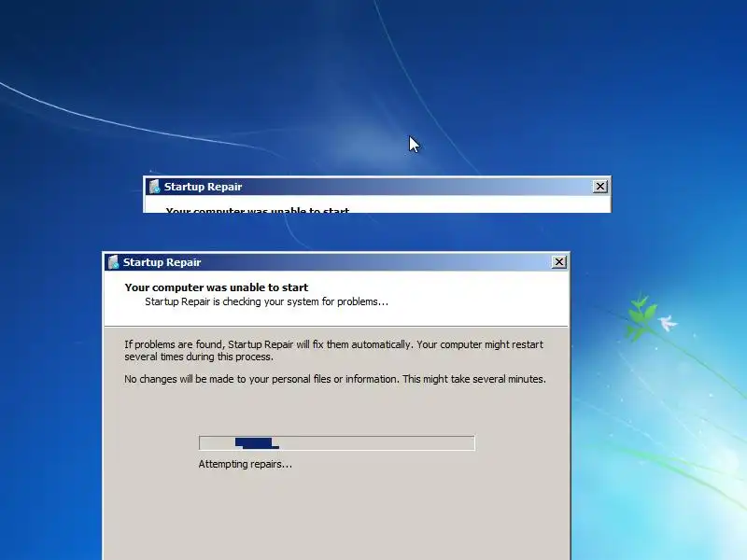
Task: Click the front window's Startup Repair title text
Action: click(x=162, y=262)
